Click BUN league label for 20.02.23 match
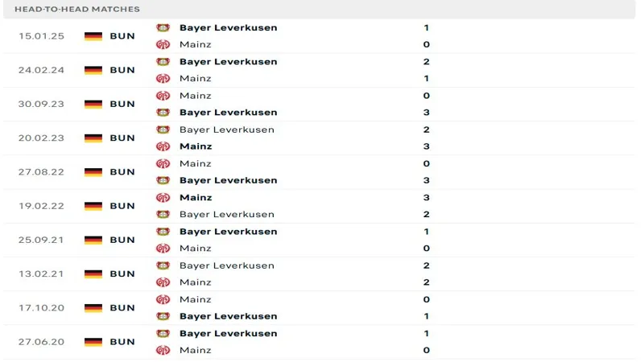This screenshot has height=362, width=644. 122,138
